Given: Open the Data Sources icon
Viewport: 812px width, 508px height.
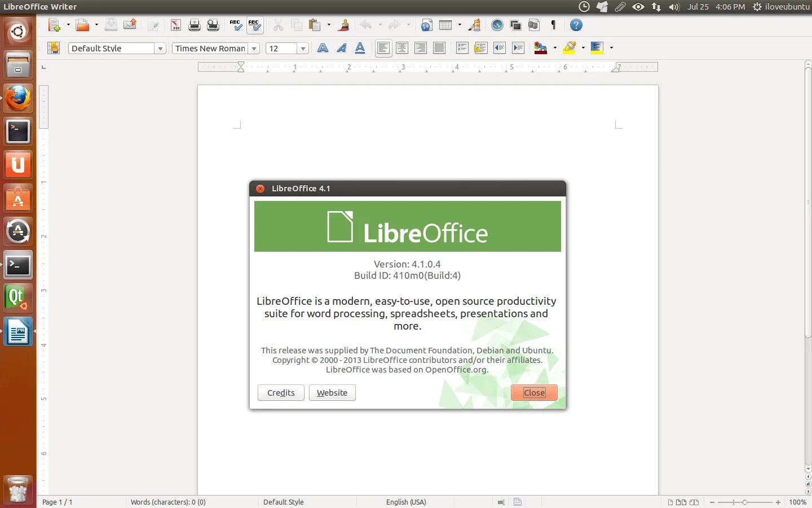Looking at the screenshot, I should [x=534, y=25].
